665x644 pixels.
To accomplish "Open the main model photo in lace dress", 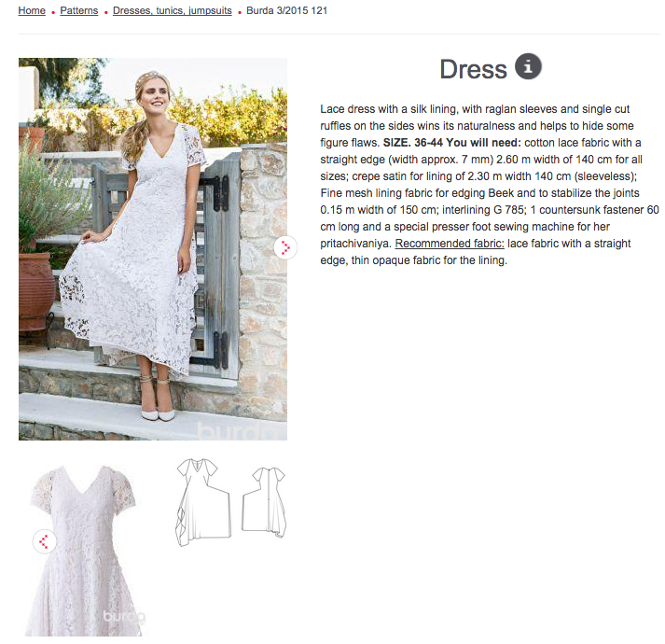I will [x=153, y=249].
